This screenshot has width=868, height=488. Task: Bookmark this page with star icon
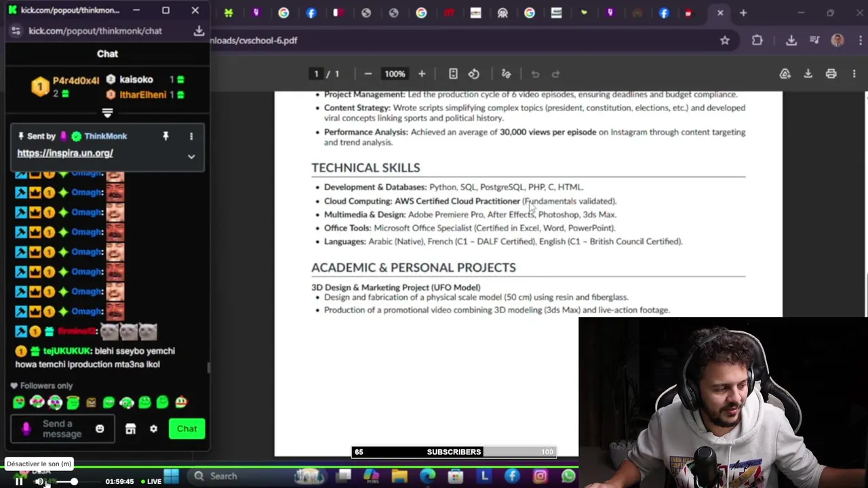[x=725, y=41]
